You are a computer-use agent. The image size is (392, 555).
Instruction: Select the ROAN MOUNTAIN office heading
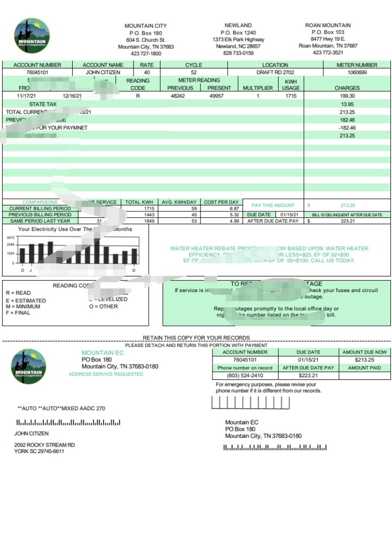[x=328, y=25]
